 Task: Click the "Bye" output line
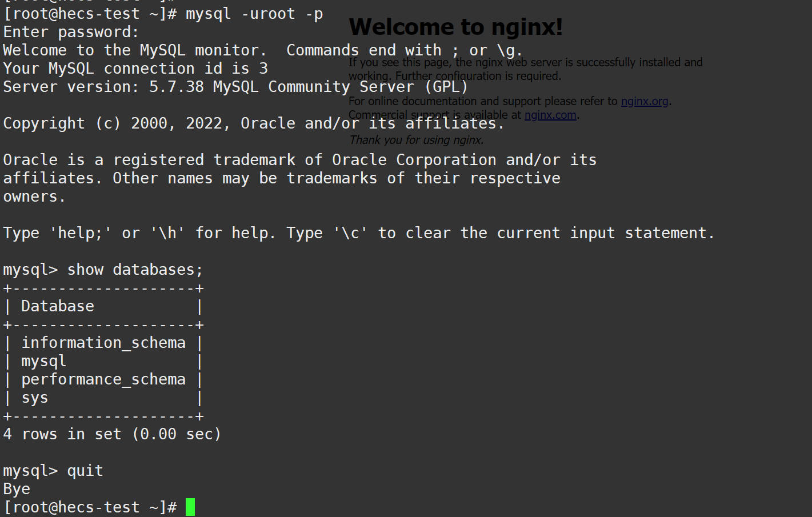click(x=17, y=489)
